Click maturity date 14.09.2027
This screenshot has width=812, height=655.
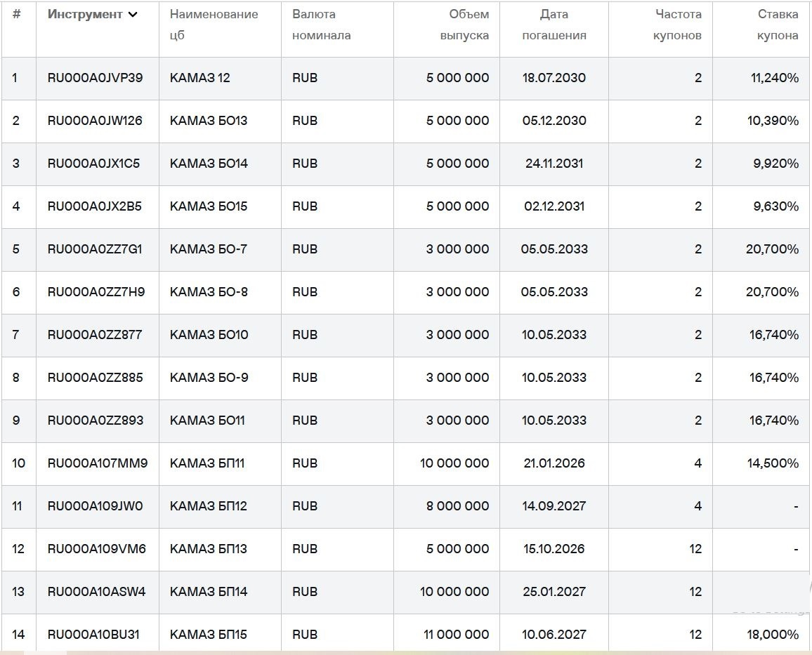tap(554, 506)
